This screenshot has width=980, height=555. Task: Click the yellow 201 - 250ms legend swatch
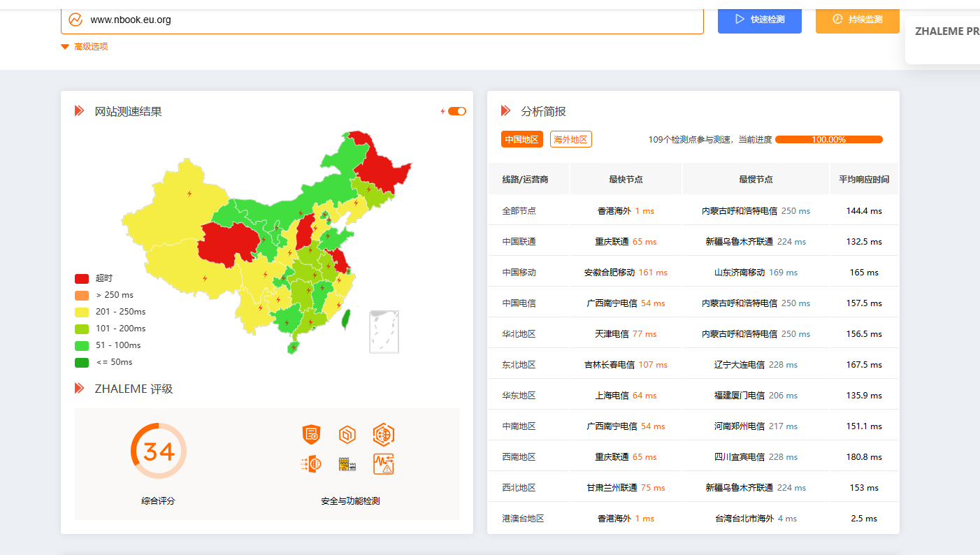82,312
